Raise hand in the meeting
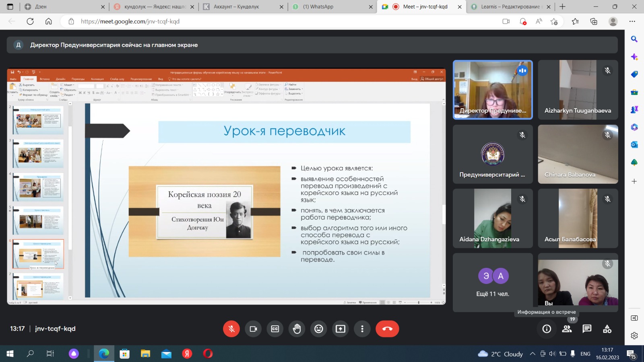 coord(297,329)
